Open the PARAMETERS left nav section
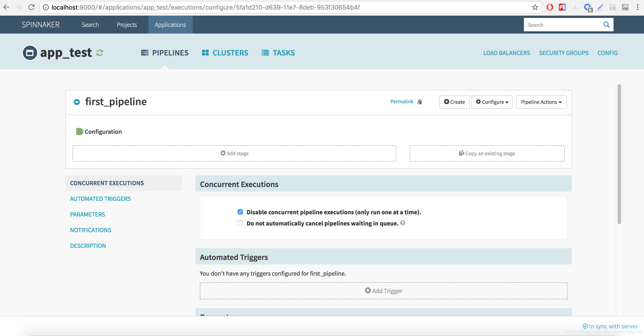Viewport: 644px width, 336px height. point(88,214)
